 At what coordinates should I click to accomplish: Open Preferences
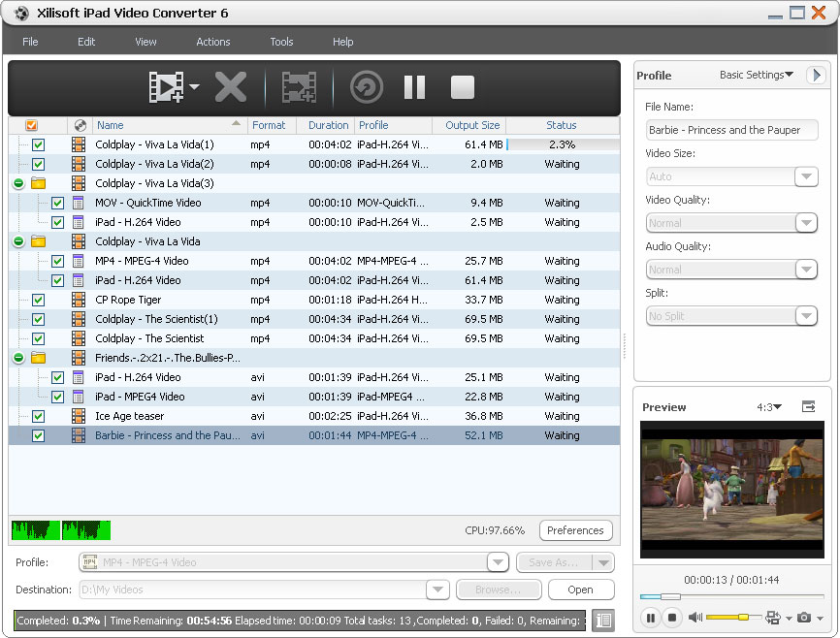coord(575,530)
